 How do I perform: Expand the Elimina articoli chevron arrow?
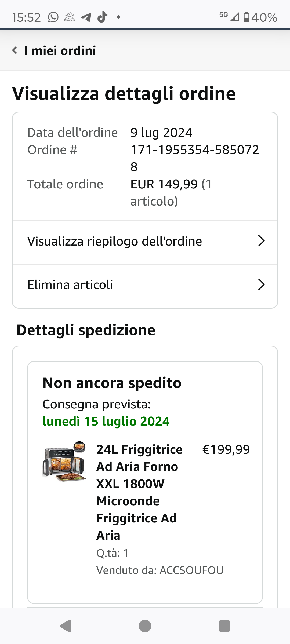261,284
